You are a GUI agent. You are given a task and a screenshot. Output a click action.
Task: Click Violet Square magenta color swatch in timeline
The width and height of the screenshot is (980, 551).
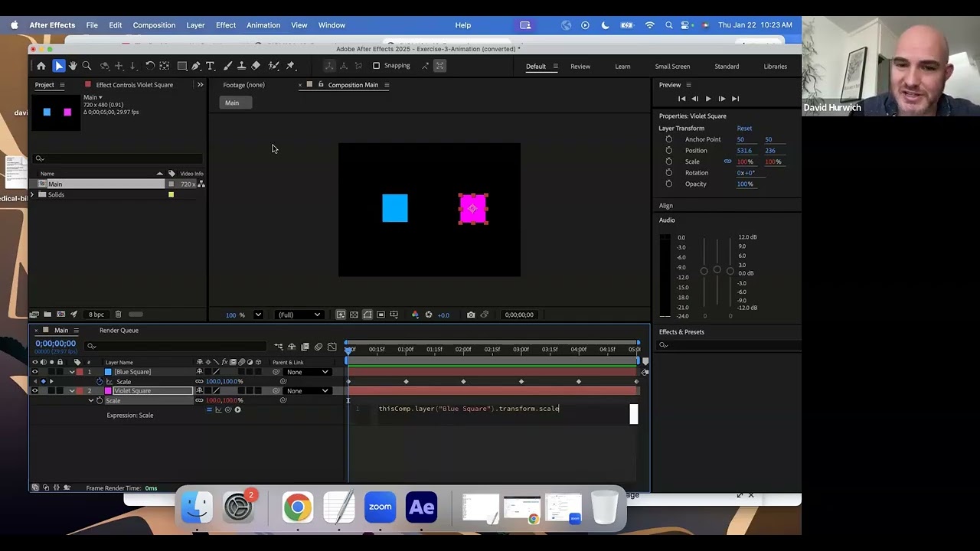click(108, 391)
